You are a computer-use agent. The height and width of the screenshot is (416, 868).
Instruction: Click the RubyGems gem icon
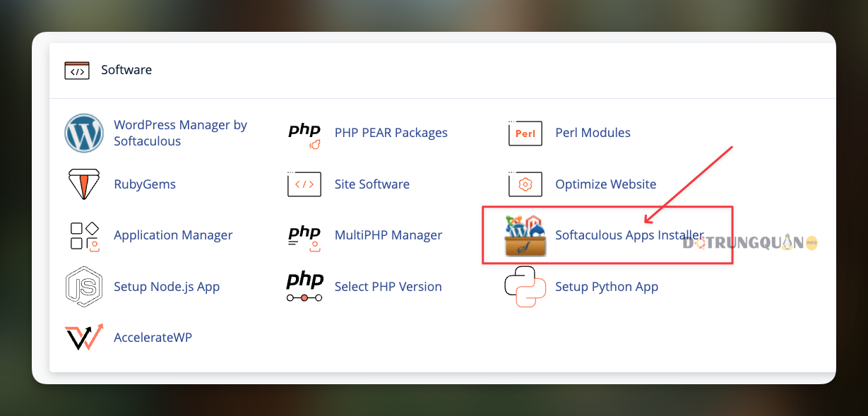pos(84,184)
